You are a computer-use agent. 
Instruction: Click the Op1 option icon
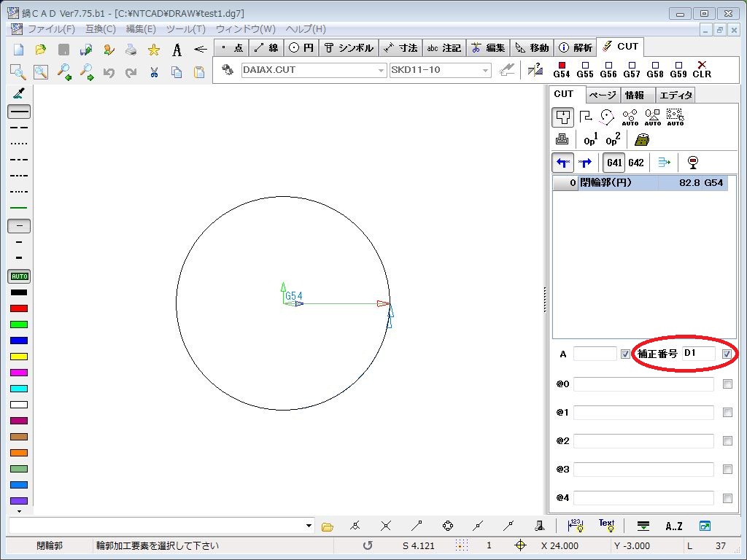click(590, 139)
